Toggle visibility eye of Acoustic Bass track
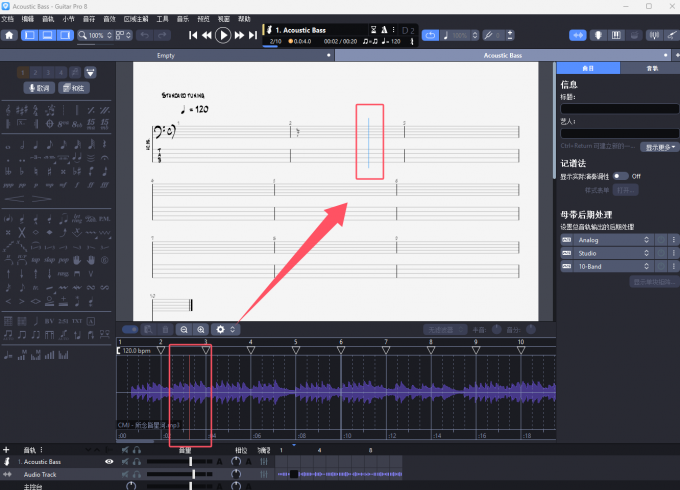This screenshot has width=680, height=490. pos(109,462)
